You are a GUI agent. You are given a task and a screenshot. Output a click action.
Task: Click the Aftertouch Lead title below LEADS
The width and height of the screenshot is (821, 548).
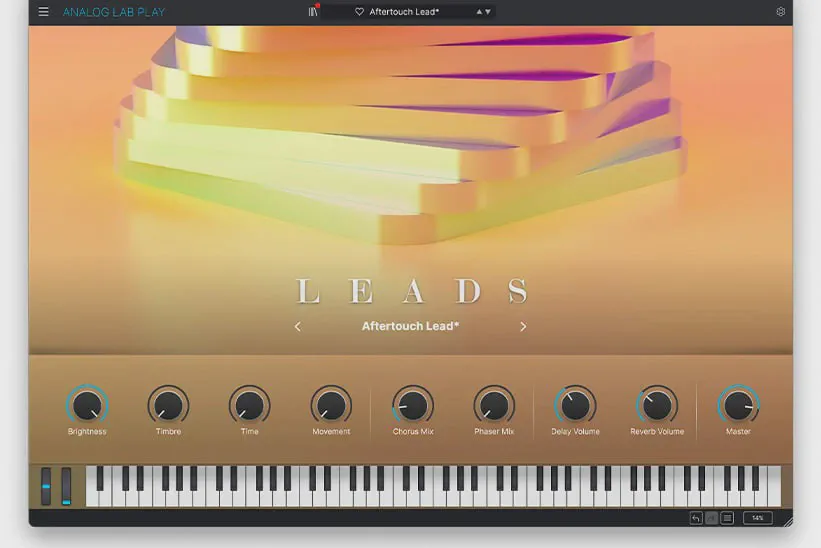coord(410,326)
